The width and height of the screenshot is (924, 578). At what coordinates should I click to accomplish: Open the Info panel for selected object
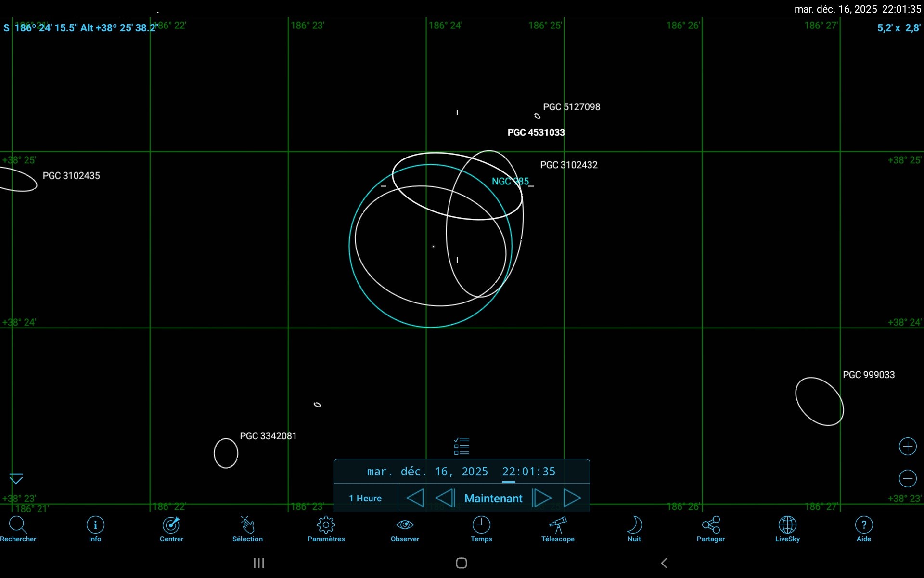[x=95, y=529]
